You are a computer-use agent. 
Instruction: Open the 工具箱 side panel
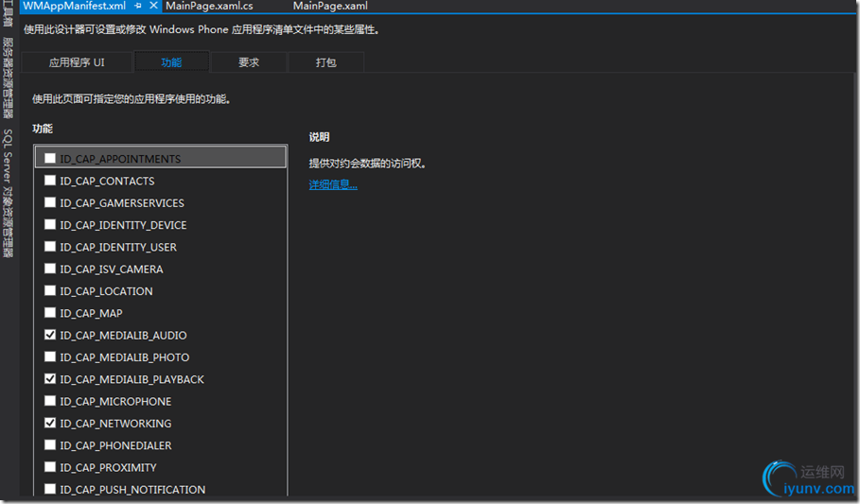pyautogui.click(x=8, y=13)
